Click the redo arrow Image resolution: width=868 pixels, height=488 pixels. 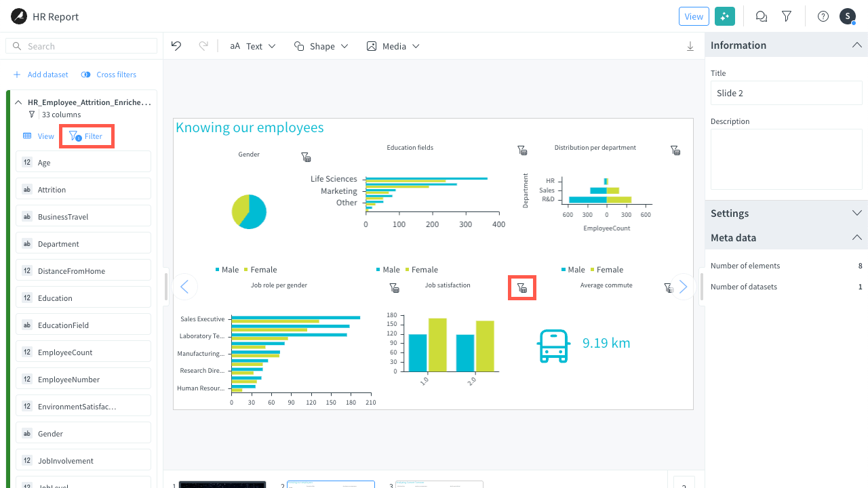pyautogui.click(x=203, y=45)
